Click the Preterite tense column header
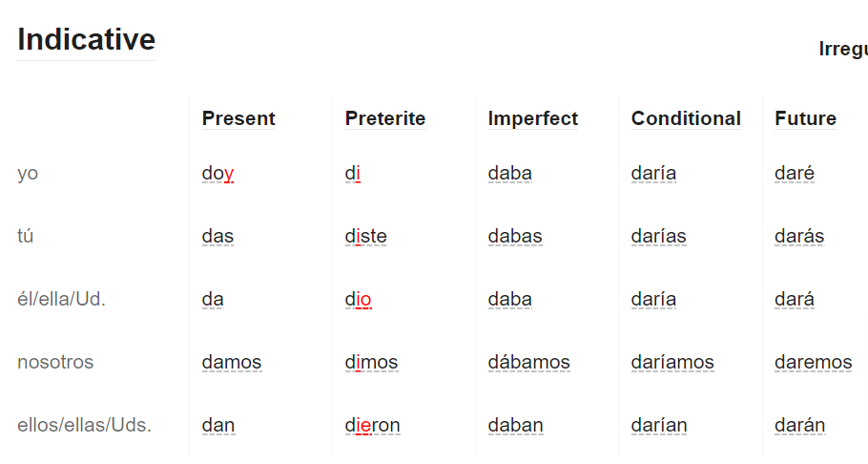868x464 pixels. (385, 118)
